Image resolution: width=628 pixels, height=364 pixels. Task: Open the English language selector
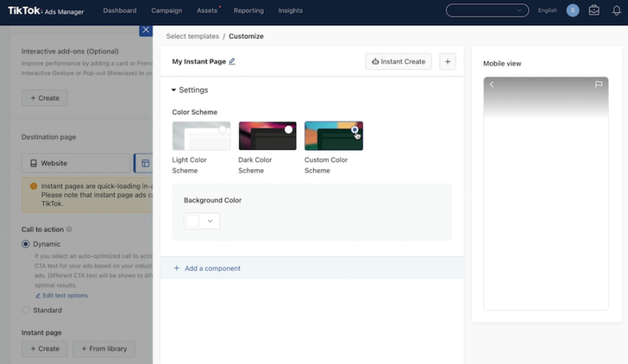(547, 10)
